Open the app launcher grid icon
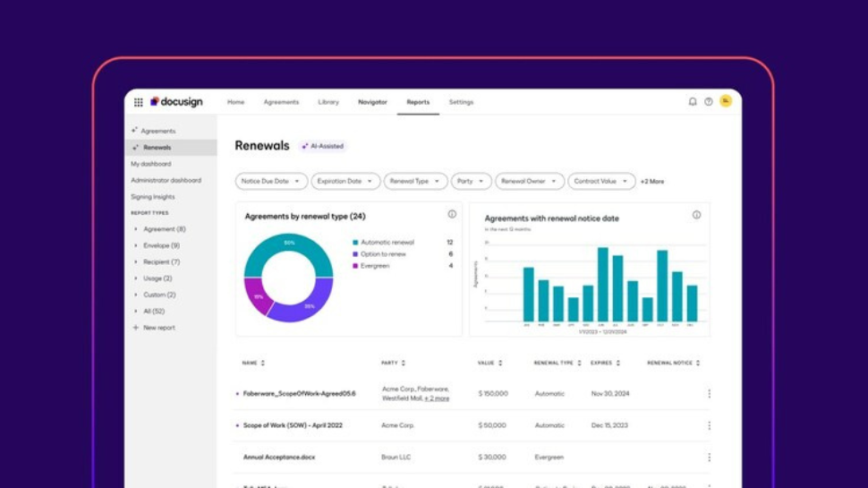The width and height of the screenshot is (868, 488). 138,102
